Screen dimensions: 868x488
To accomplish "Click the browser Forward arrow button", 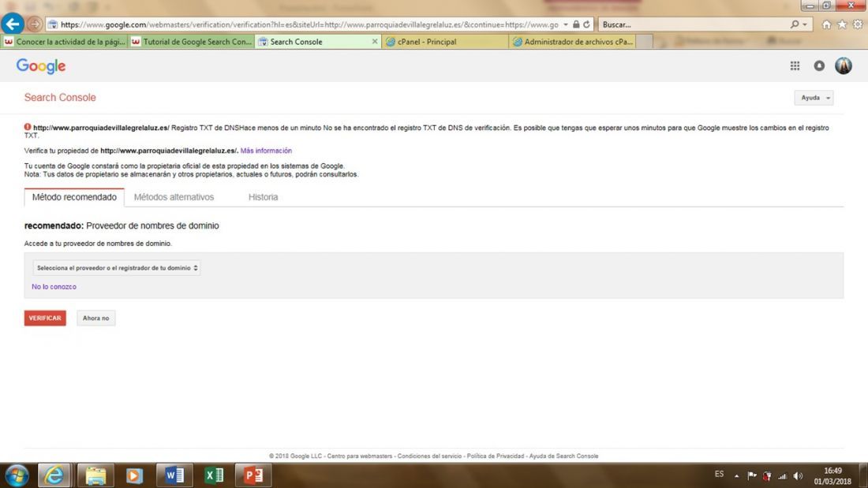I will pos(34,24).
